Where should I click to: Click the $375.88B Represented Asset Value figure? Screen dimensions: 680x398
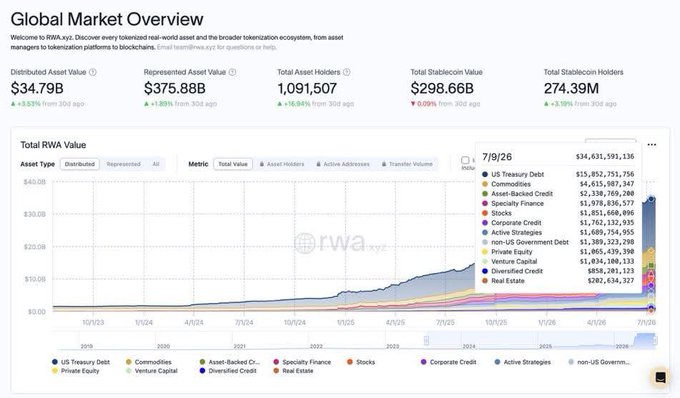point(174,88)
